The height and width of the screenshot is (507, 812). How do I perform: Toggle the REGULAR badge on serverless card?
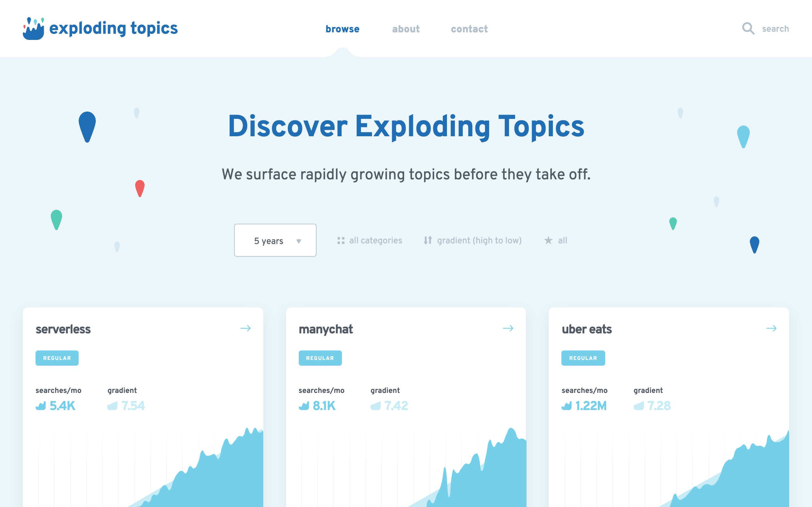point(57,357)
